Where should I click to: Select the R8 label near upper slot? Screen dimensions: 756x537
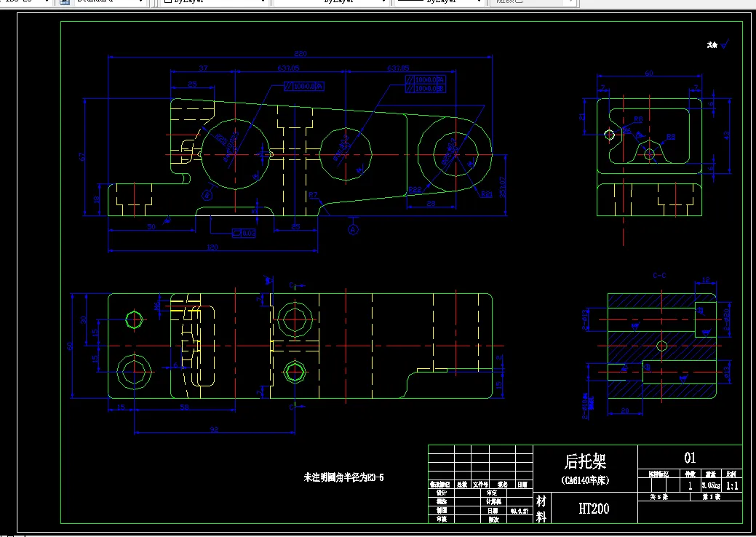pos(638,119)
